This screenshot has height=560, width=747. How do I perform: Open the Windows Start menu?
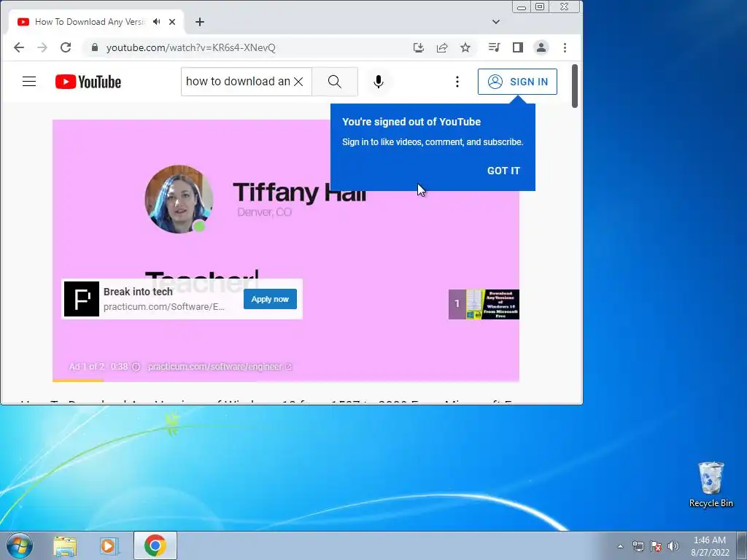click(x=20, y=545)
